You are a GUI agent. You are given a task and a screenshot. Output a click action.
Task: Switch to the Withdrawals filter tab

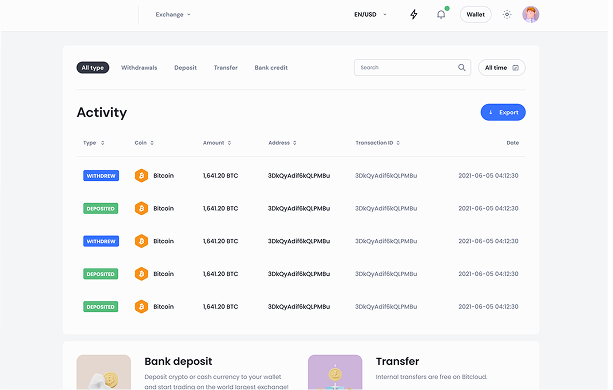139,68
